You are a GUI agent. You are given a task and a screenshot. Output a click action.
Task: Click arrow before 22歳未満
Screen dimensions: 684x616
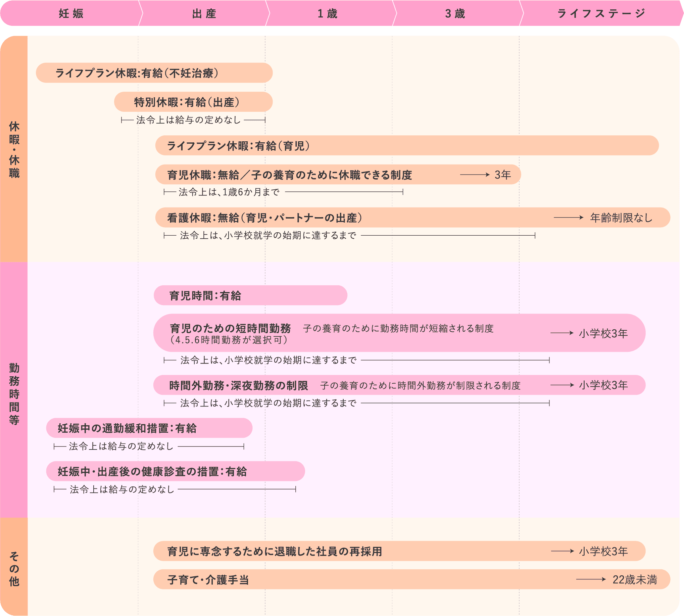point(591,579)
